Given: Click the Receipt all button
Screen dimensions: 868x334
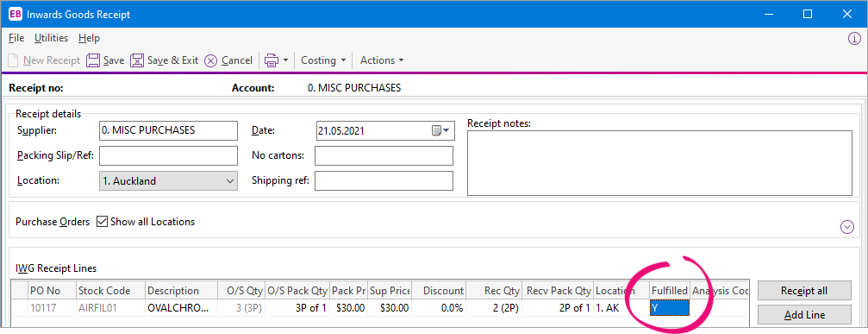Looking at the screenshot, I should coord(804,290).
